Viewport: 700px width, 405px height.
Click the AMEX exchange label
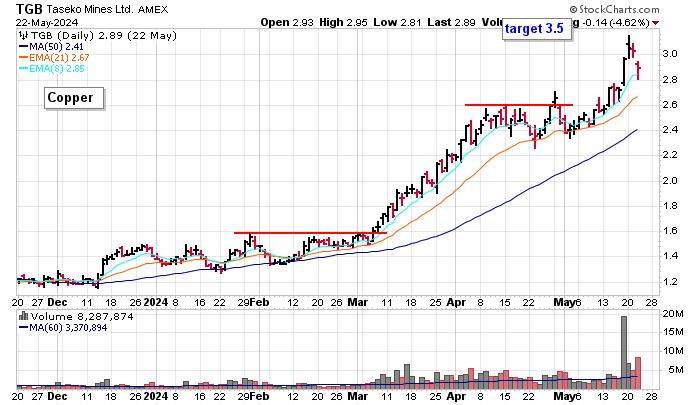coord(153,9)
